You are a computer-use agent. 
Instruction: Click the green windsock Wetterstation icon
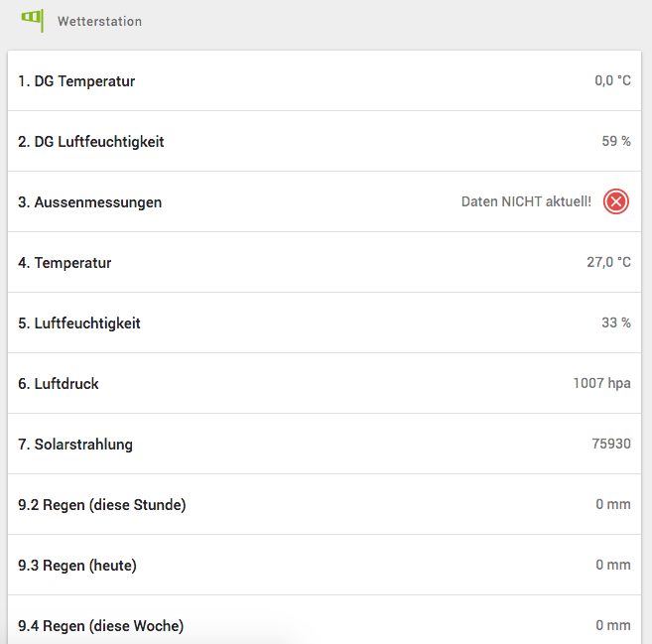[x=33, y=20]
